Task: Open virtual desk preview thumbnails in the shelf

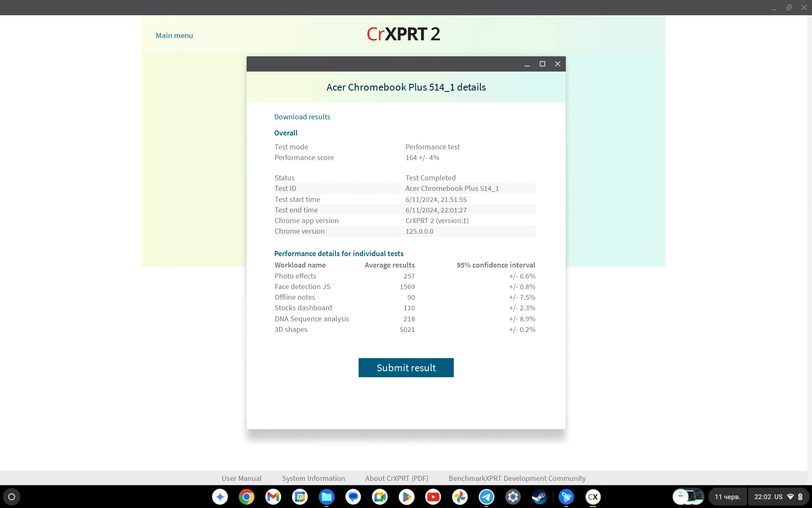Action: point(688,497)
